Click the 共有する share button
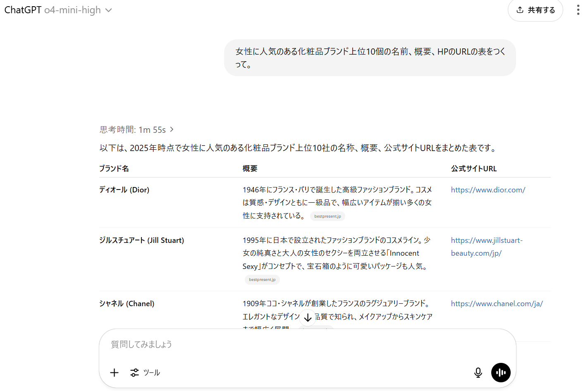Screen dimensions: 588x391 (x=535, y=10)
